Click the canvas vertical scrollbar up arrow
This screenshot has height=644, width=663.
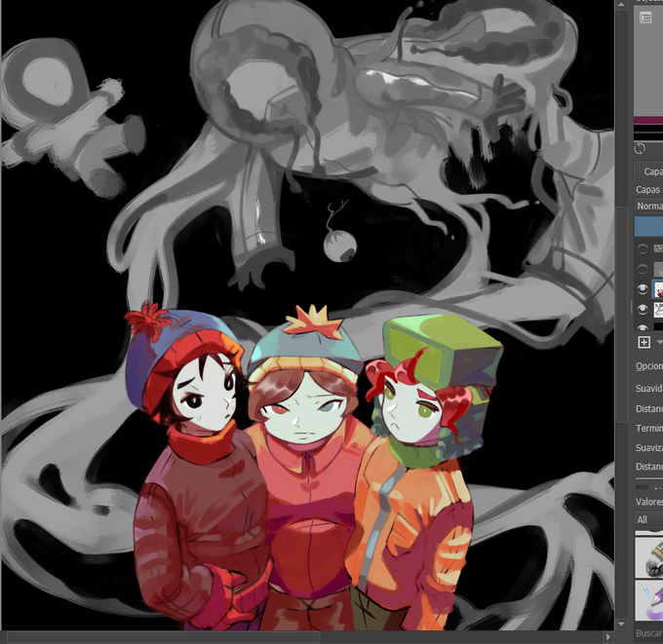point(621,5)
